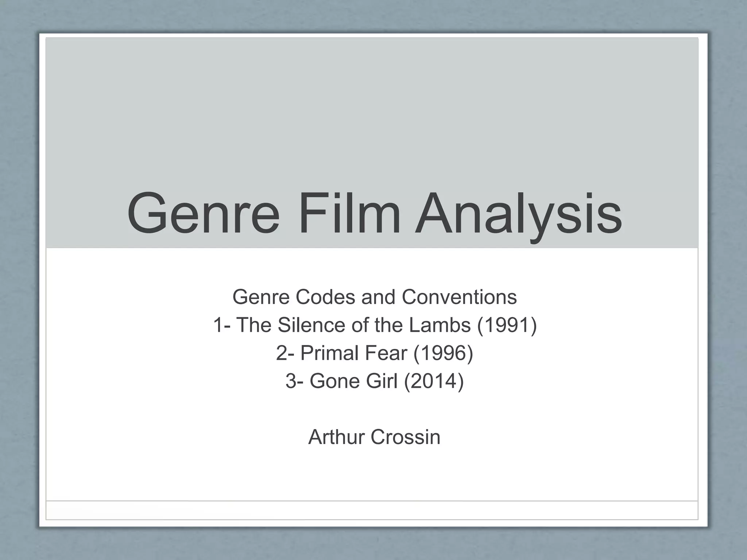
Task: Click the word "Silence" in the first film
Action: pos(311,325)
